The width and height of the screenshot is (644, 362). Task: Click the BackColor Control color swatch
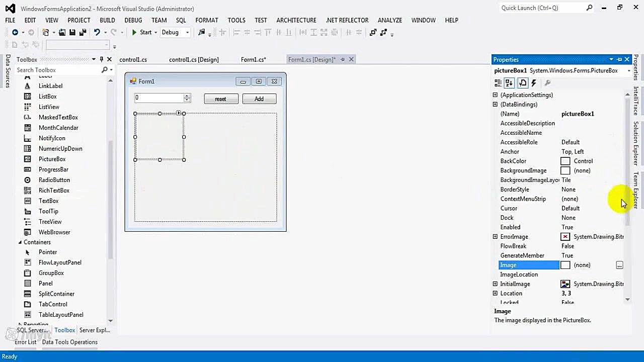point(566,161)
